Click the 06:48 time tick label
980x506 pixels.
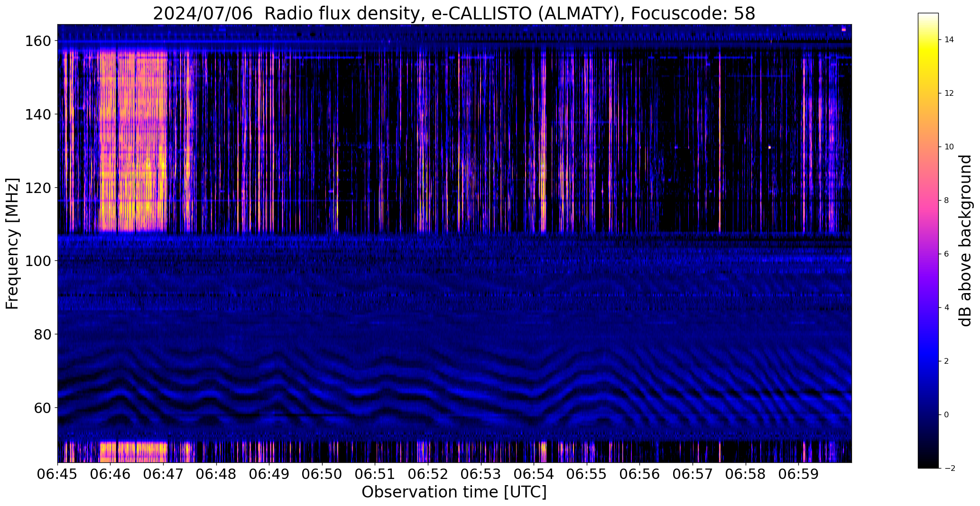click(216, 474)
